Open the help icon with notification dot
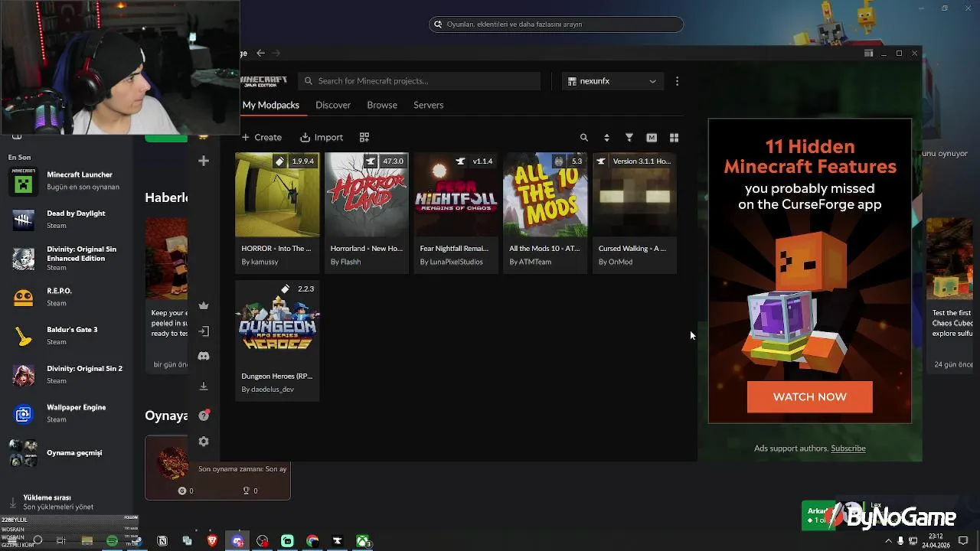 [204, 416]
